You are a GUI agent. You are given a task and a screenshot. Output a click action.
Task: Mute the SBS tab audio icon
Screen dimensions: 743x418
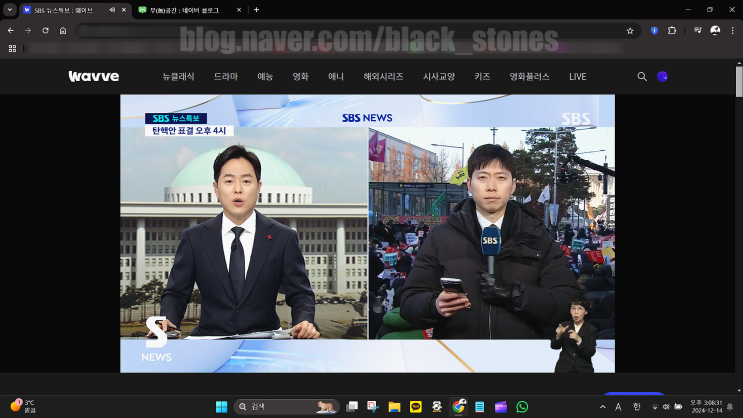pos(112,9)
